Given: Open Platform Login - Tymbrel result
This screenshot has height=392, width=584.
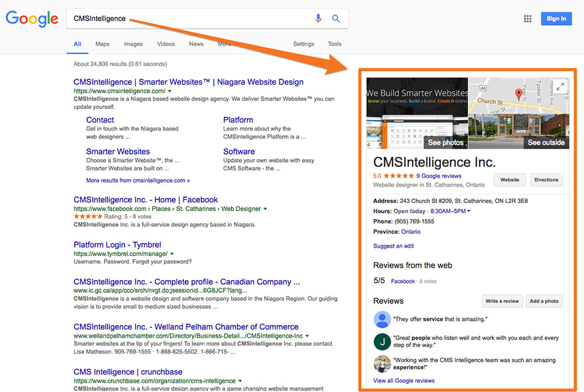Looking at the screenshot, I should click(117, 245).
